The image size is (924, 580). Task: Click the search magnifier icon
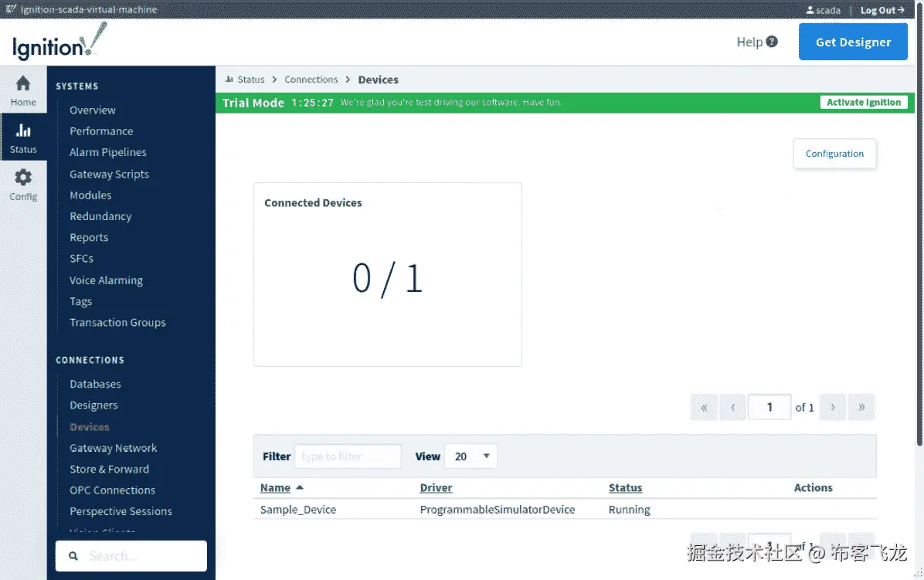73,556
